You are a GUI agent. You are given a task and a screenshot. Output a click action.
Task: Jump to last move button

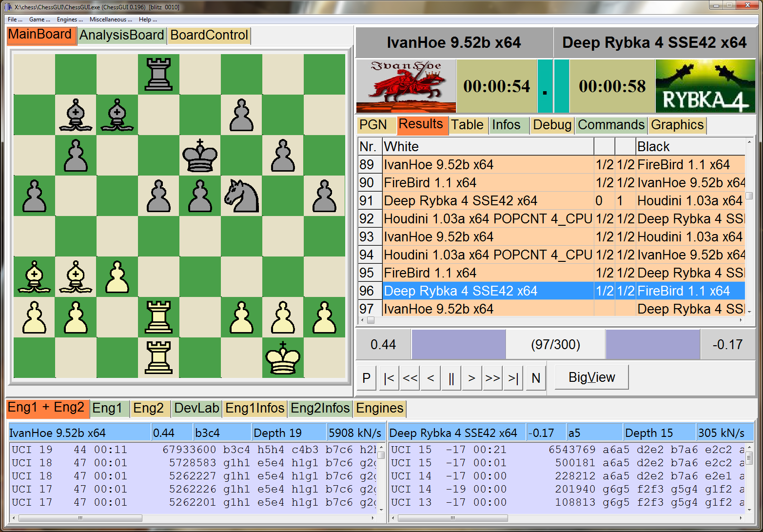pos(513,378)
